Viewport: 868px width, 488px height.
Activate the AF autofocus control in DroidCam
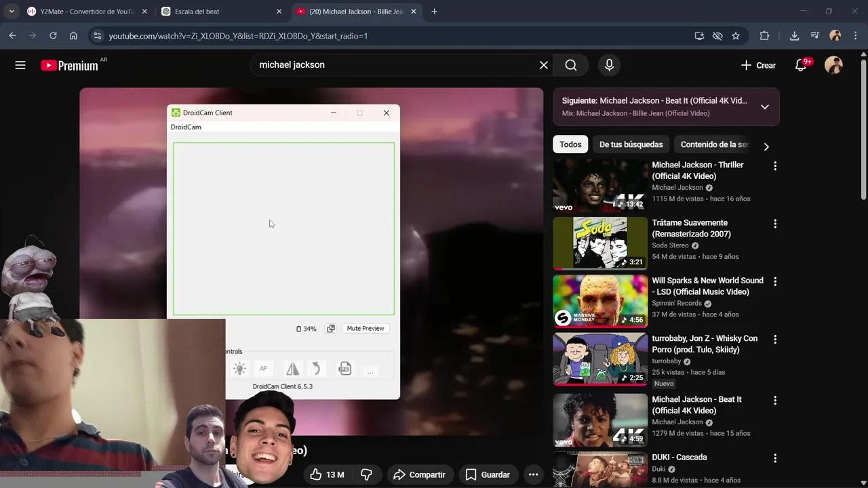[263, 369]
